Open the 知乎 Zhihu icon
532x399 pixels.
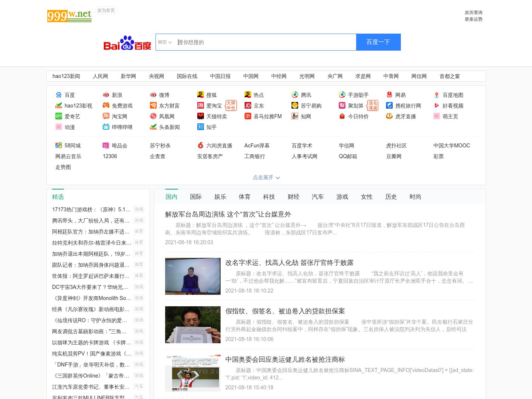tap(201, 127)
